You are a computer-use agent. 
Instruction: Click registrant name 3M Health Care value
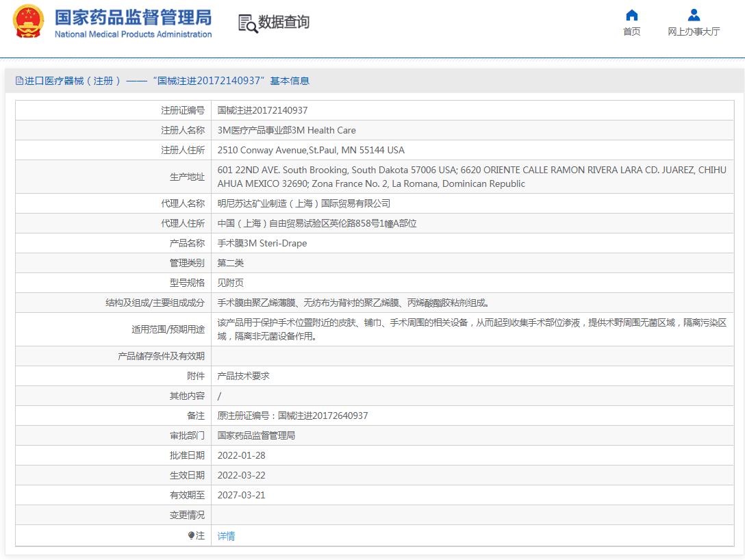click(x=286, y=130)
